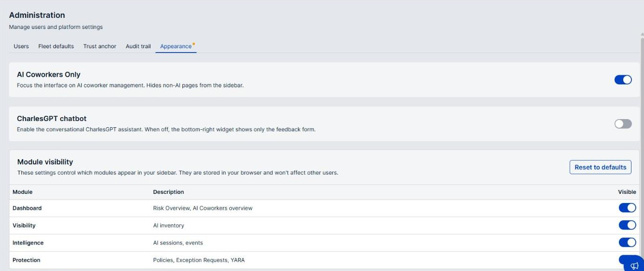The height and width of the screenshot is (271, 644).
Task: Click the Reset to defaults button
Action: [600, 167]
